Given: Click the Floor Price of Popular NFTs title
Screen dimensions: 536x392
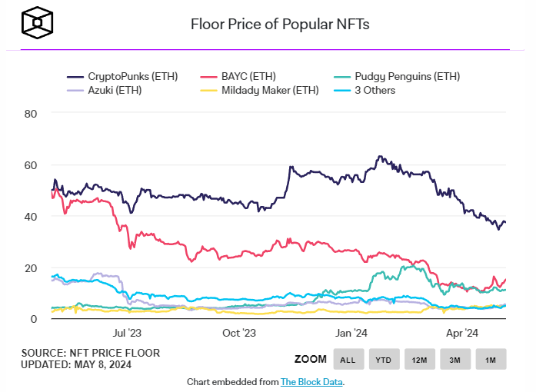Looking at the screenshot, I should (x=280, y=24).
